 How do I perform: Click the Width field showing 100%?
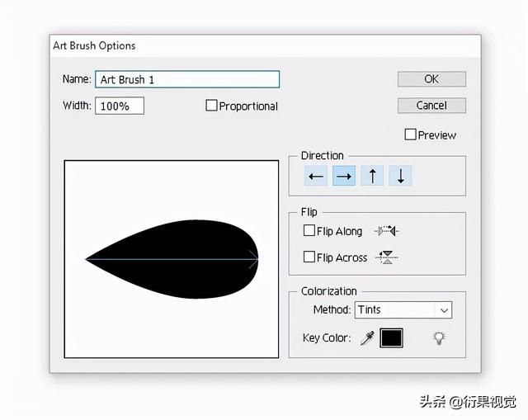click(120, 106)
